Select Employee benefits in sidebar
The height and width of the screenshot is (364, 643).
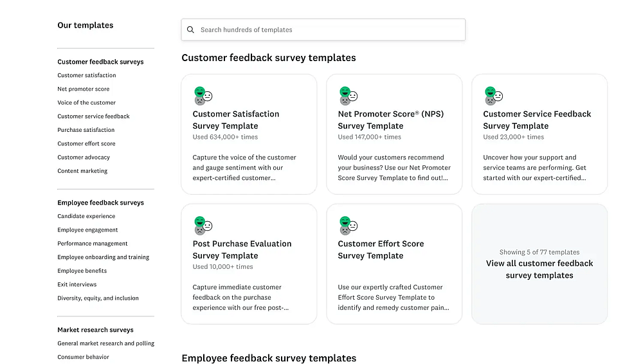82,271
